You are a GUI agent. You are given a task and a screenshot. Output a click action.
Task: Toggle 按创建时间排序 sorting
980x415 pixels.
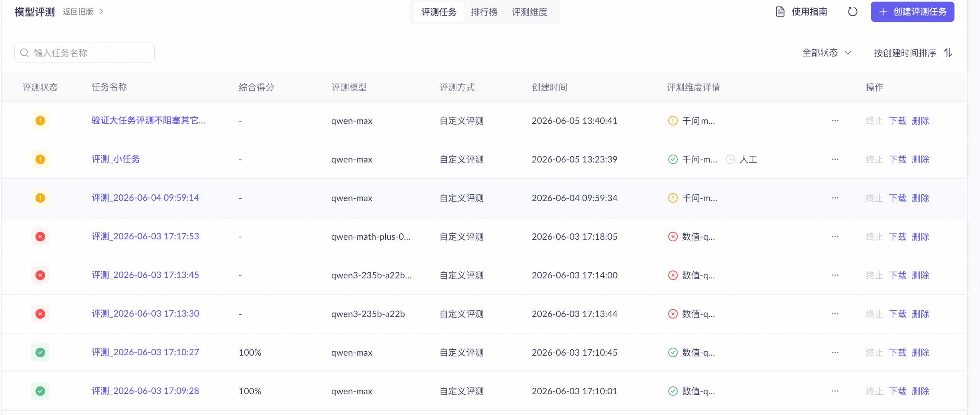(913, 53)
